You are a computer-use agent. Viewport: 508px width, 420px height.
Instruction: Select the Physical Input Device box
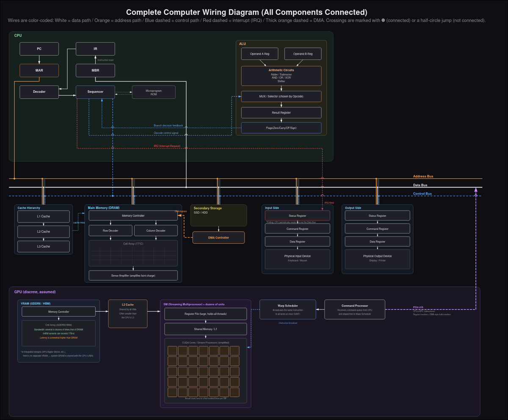[x=298, y=260]
